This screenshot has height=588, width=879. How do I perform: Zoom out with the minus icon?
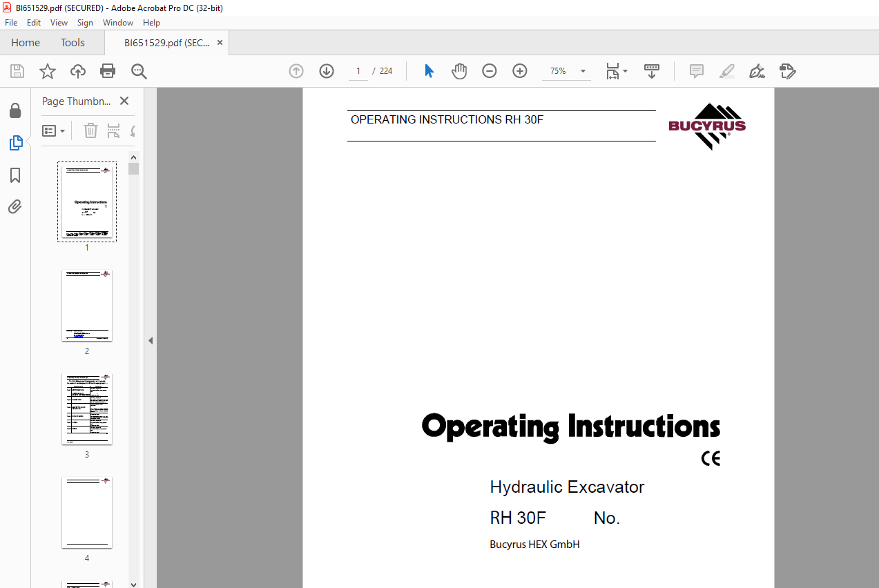(490, 71)
